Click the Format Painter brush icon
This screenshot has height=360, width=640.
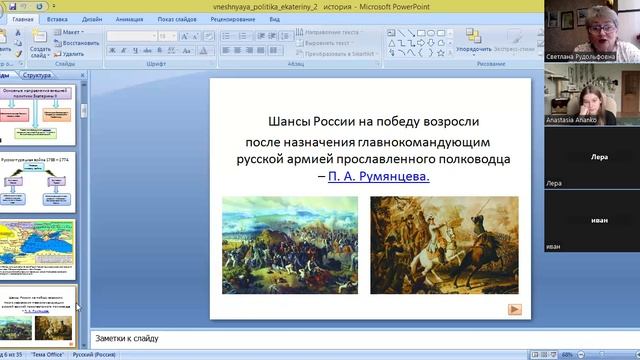click(18, 53)
